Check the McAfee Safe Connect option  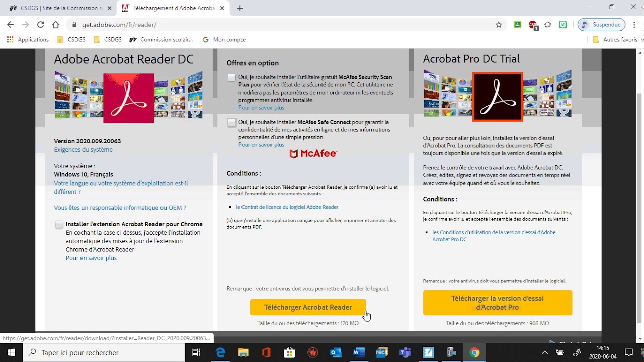coord(231,122)
